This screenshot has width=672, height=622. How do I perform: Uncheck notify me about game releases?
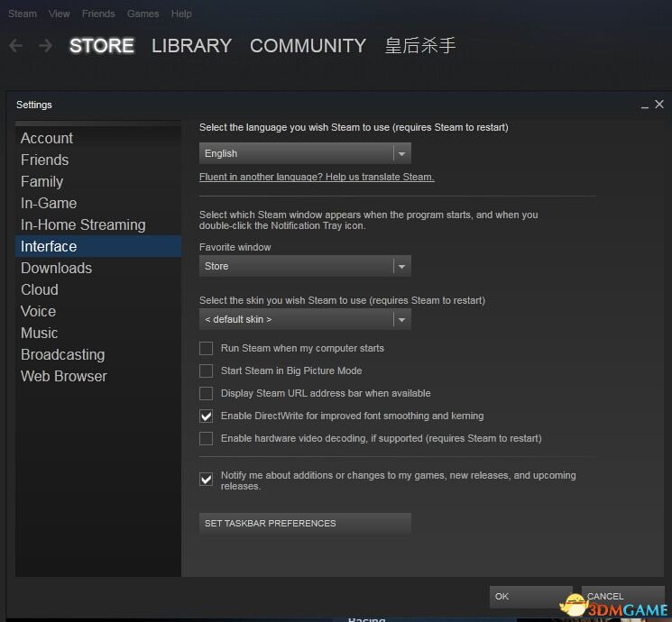206,480
